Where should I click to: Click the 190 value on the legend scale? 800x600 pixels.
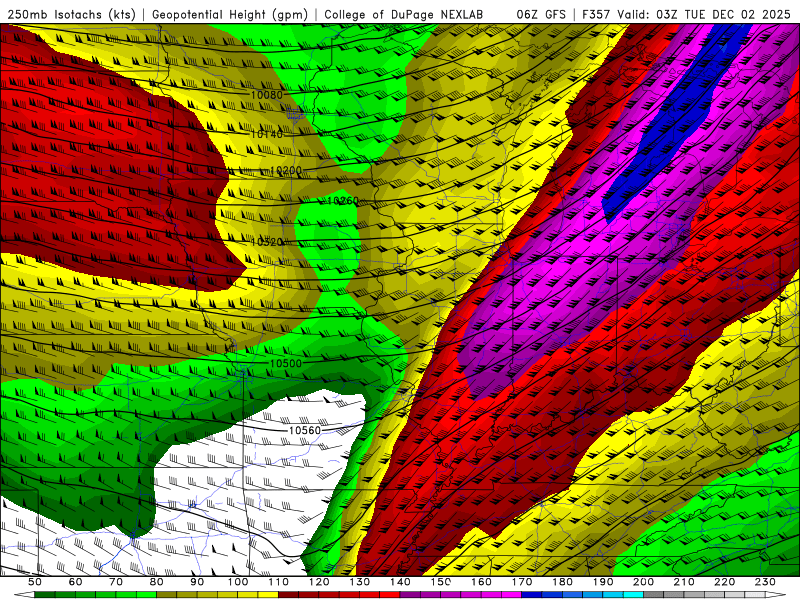603,582
